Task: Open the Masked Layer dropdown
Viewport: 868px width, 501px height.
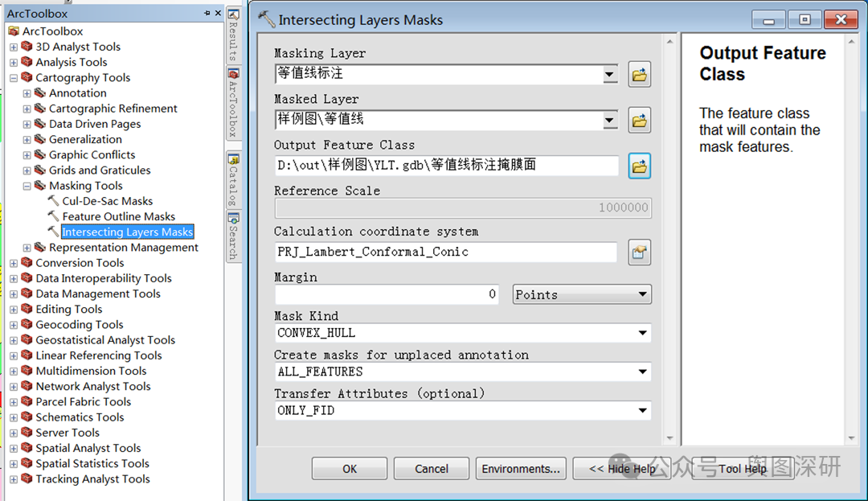Action: click(609, 120)
